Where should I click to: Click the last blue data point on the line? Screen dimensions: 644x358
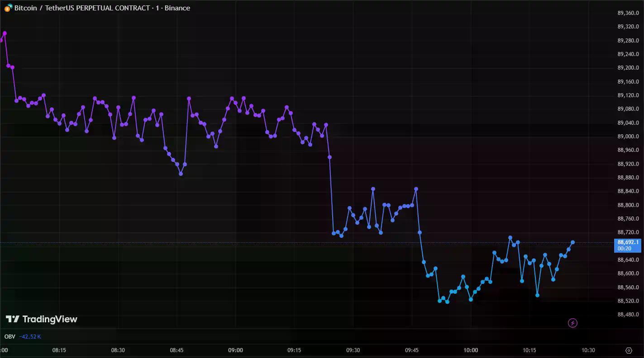[572, 242]
